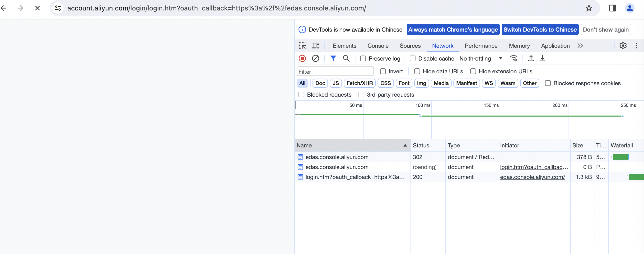This screenshot has height=254, width=644.
Task: Click document icon of the pending request row
Action: tap(300, 167)
